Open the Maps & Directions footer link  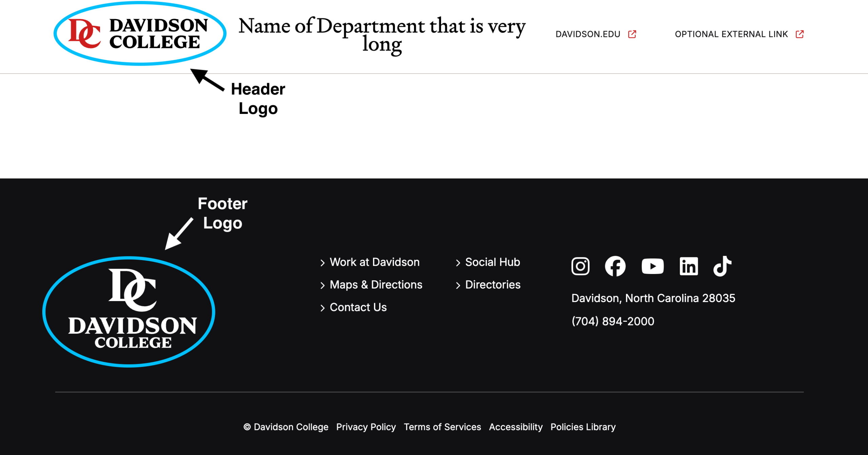coord(376,285)
